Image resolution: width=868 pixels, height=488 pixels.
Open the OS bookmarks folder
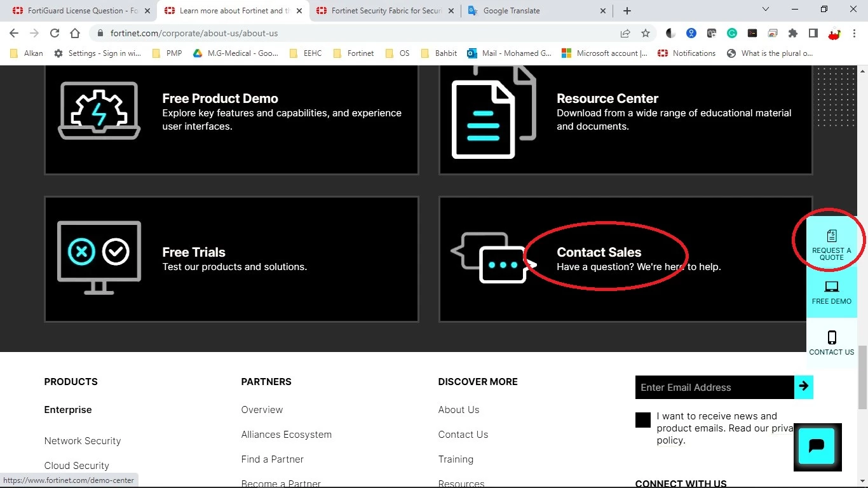398,53
